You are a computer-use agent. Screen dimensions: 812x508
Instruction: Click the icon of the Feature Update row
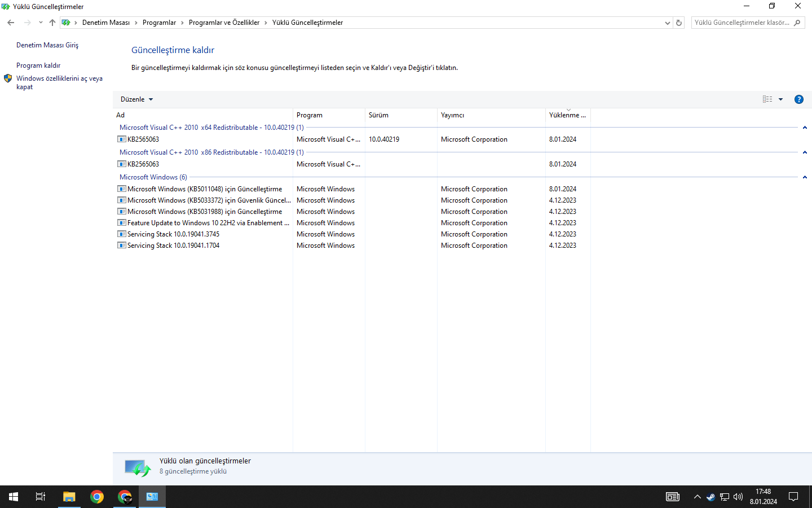click(121, 223)
